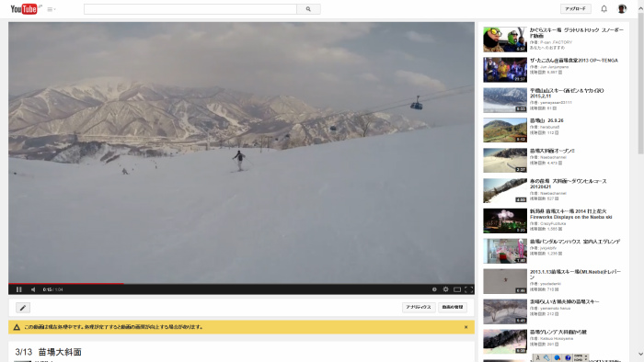Screen dimensions: 644x362
Task: Click the pencil edit video icon
Action: pos(23,308)
